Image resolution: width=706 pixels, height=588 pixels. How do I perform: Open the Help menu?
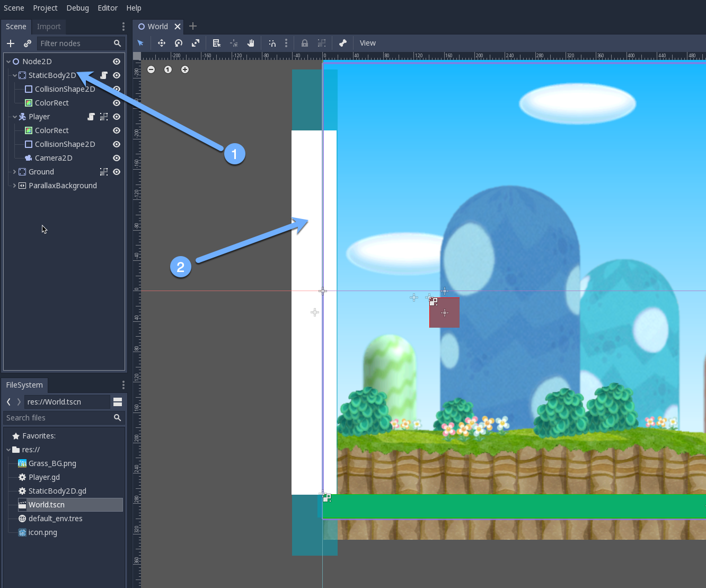click(x=134, y=8)
